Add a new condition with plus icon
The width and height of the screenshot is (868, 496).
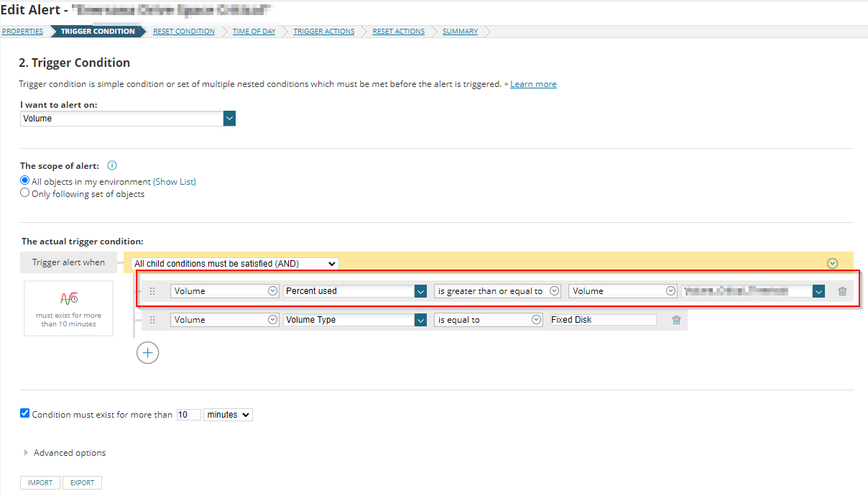coord(147,352)
